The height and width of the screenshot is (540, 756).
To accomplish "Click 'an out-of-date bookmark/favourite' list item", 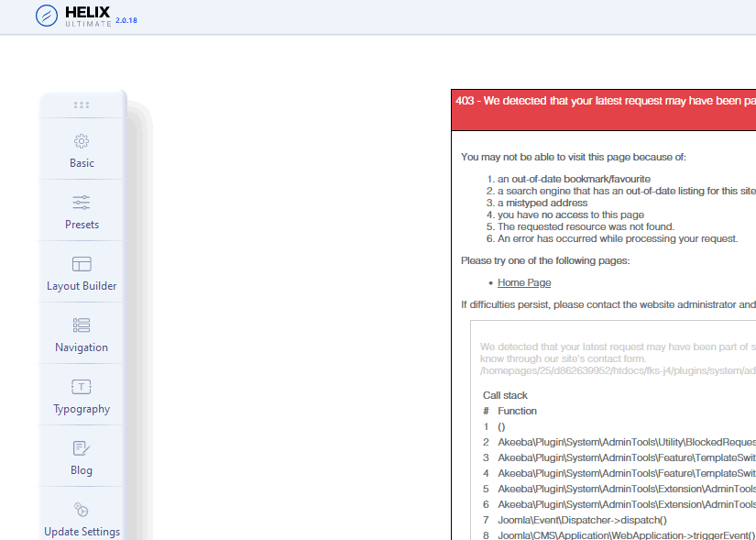I will [x=574, y=179].
